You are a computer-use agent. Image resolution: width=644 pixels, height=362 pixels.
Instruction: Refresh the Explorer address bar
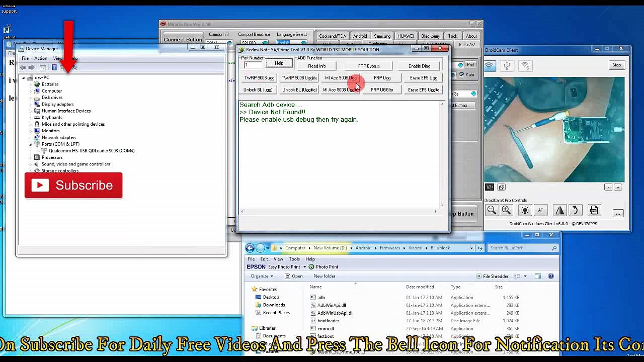pyautogui.click(x=480, y=248)
